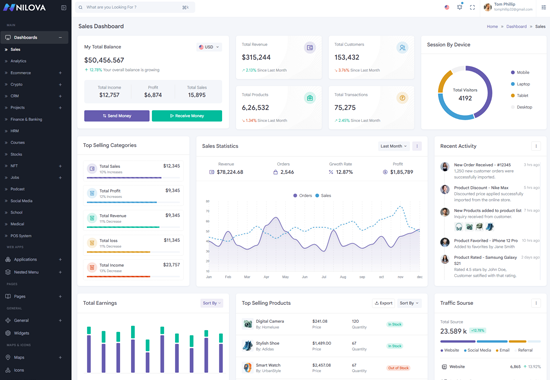The image size is (550, 380).
Task: Toggle Laptop in Session By Device legend
Action: [x=521, y=84]
